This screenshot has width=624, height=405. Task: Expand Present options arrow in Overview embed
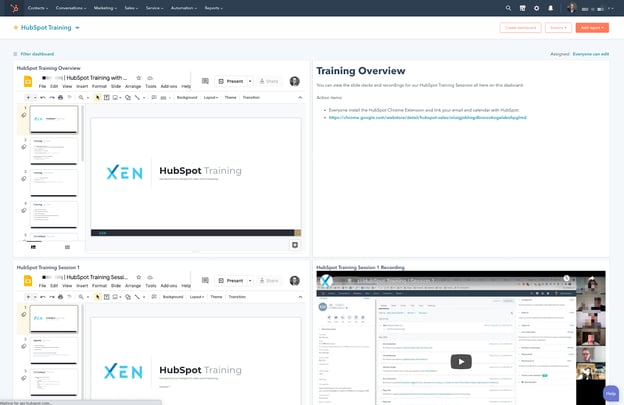click(x=250, y=81)
